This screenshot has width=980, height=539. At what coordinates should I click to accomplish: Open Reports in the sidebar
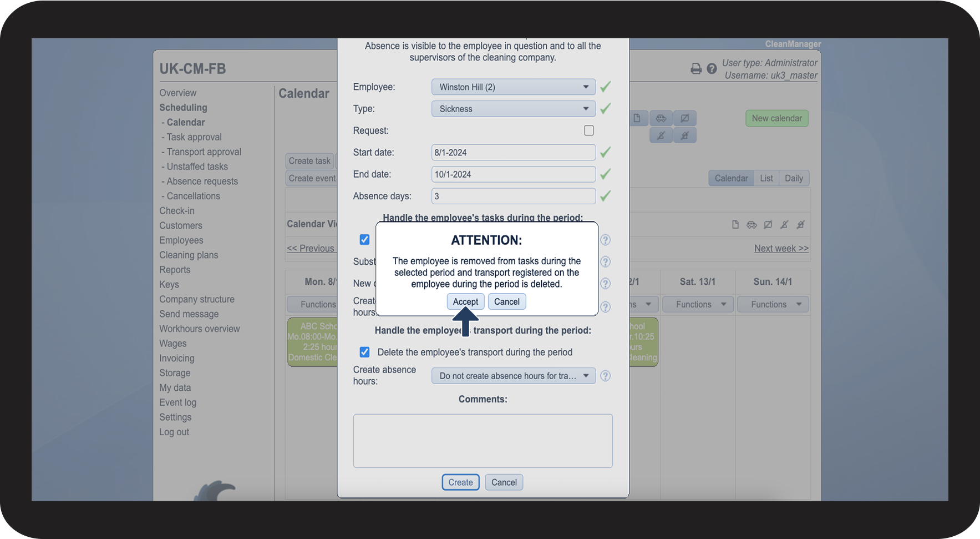pos(175,270)
